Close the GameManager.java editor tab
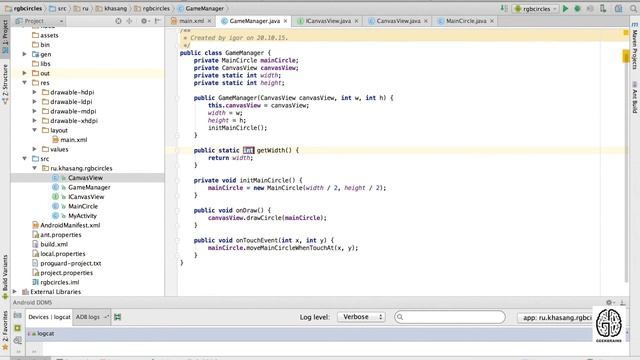Image resolution: width=640 pixels, height=360 pixels. pos(285,21)
